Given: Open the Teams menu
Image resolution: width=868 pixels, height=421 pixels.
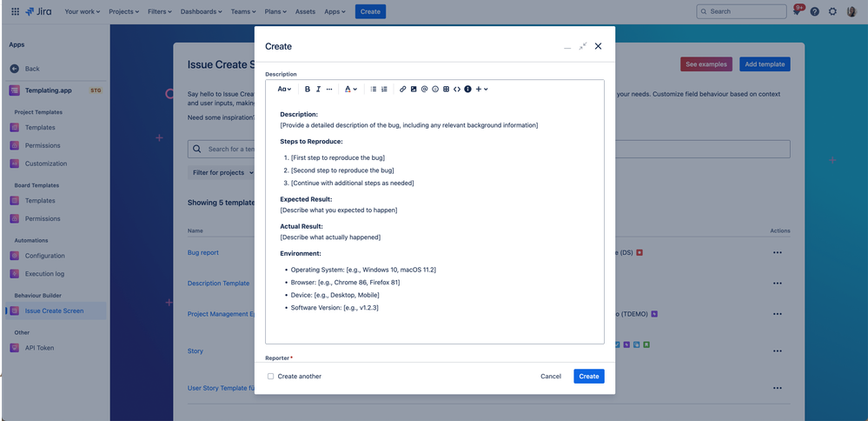Looking at the screenshot, I should pos(243,11).
